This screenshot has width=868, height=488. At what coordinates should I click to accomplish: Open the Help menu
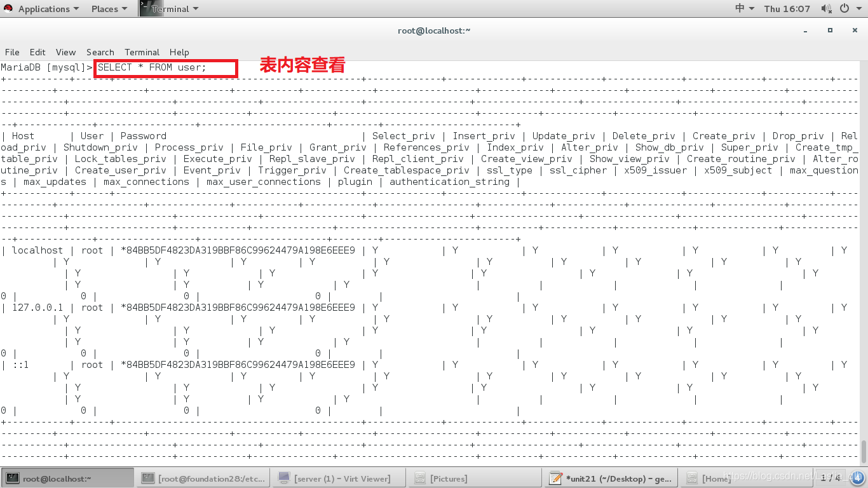179,52
